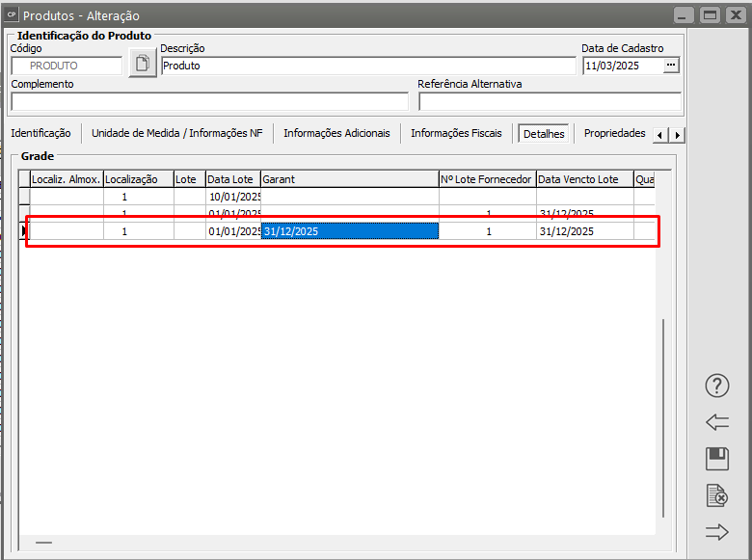Select the Informações Fiscais tab
The image size is (752, 560).
(x=456, y=134)
